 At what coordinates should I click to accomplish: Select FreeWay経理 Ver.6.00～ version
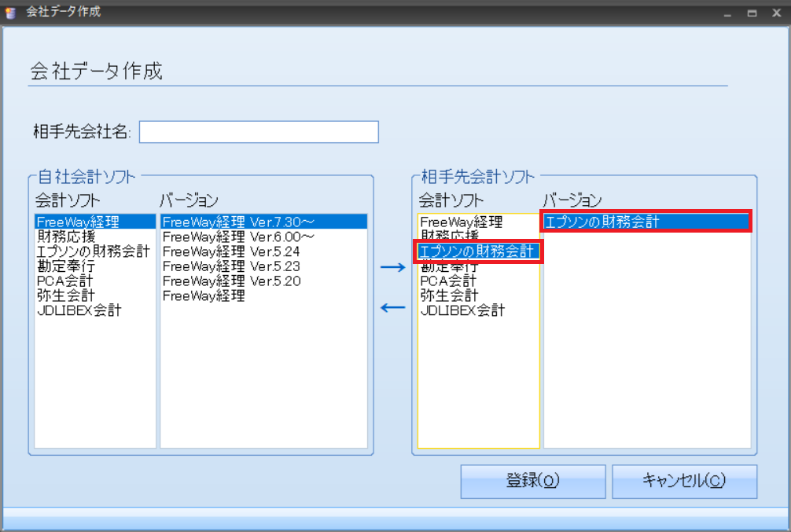click(238, 237)
